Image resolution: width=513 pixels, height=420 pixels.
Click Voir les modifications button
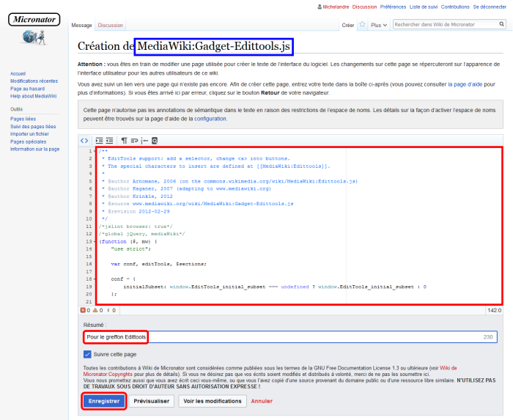point(213,401)
